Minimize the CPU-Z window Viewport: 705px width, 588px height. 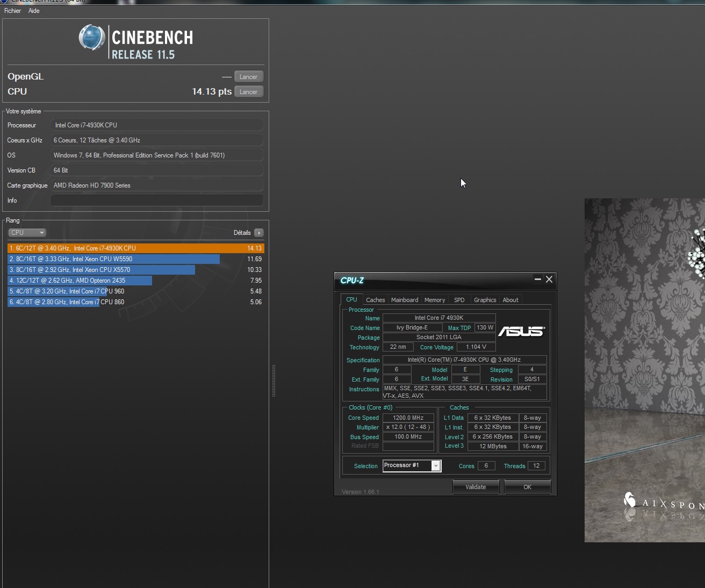tap(538, 279)
